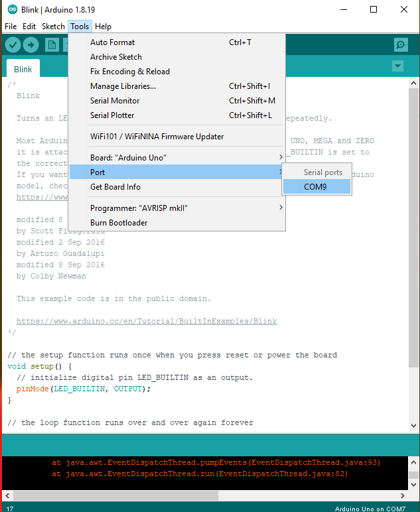
Task: Open Serial Plotter
Action: [x=177, y=115]
